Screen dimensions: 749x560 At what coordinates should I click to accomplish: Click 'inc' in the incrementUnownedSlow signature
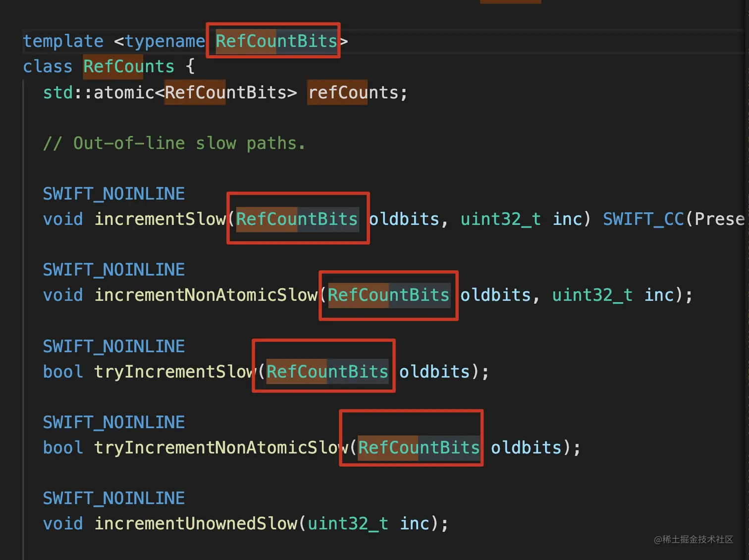click(415, 524)
